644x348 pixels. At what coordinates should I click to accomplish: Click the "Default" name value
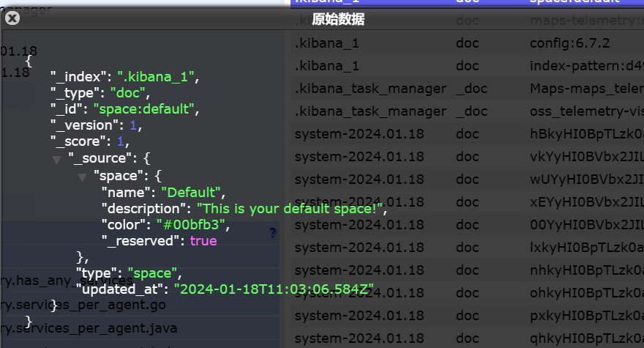[x=191, y=193]
